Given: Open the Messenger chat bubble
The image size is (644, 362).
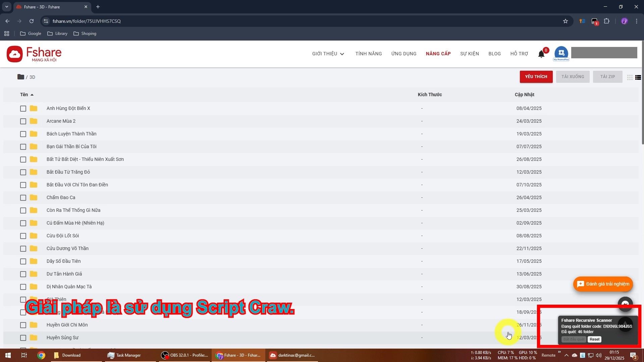Looking at the screenshot, I should click(x=625, y=304).
